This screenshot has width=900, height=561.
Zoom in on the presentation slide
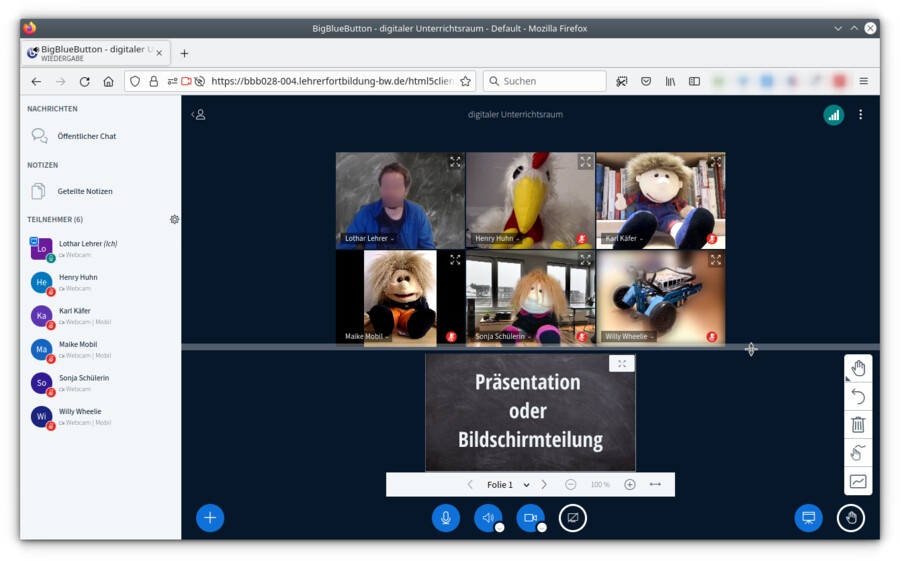coord(630,485)
